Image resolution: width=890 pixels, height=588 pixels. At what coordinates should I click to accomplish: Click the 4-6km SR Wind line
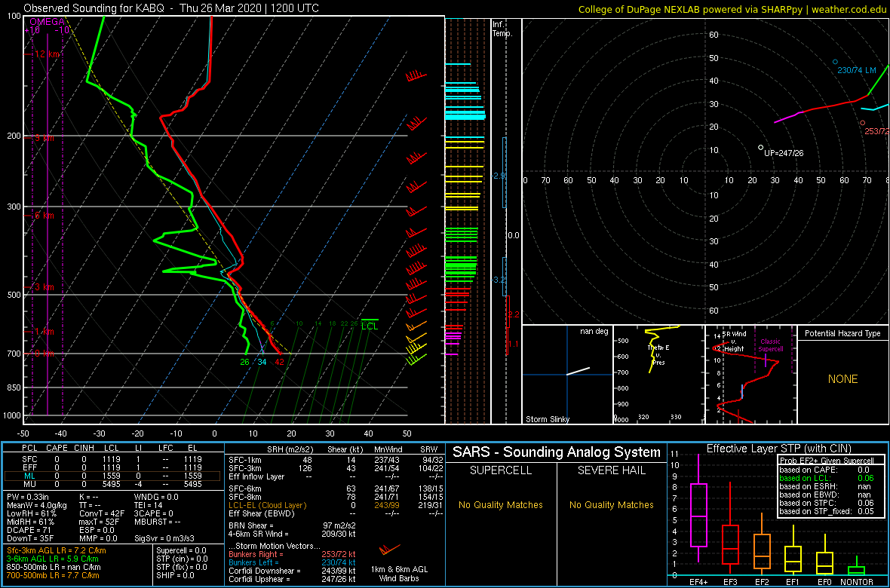[x=291, y=534]
